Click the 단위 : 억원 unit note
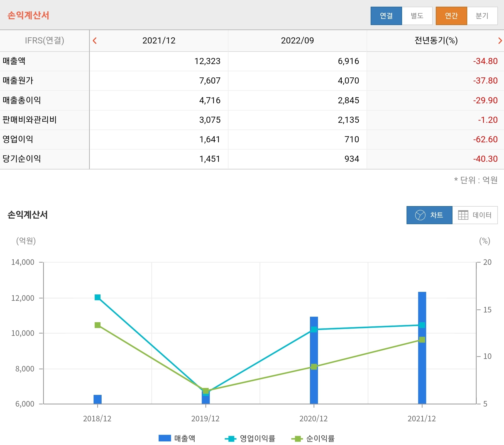The width and height of the screenshot is (504, 445). (476, 180)
